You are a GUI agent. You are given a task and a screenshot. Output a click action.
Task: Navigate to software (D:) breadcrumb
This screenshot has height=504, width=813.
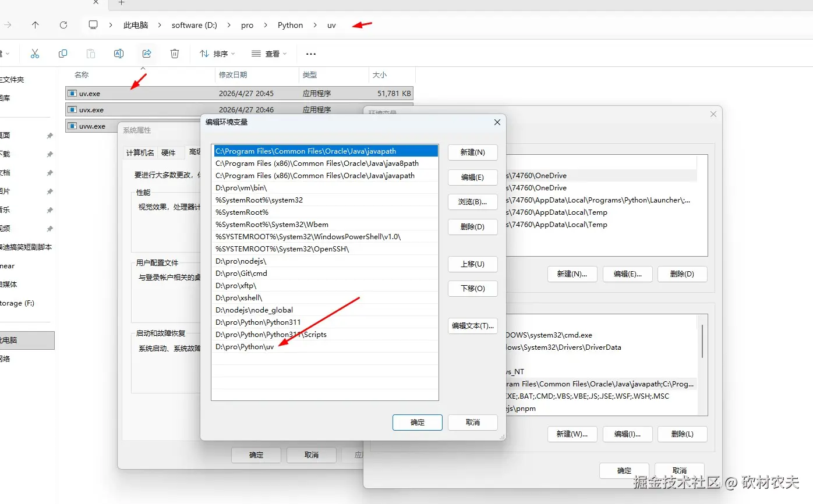(x=195, y=25)
